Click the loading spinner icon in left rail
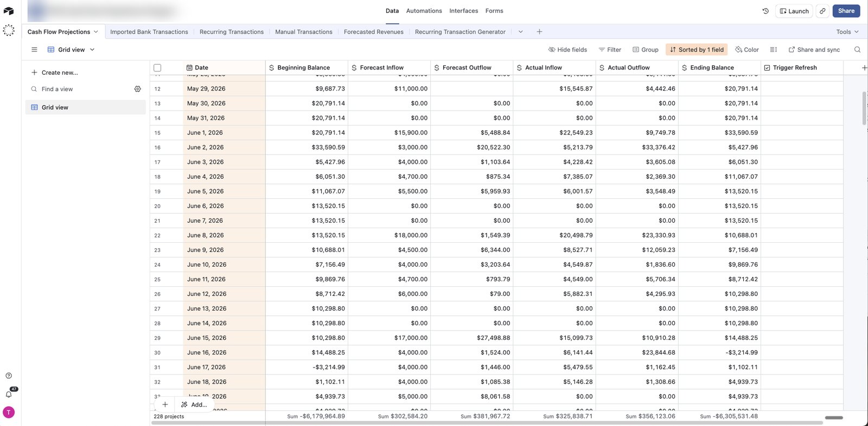The image size is (868, 426). point(9,30)
